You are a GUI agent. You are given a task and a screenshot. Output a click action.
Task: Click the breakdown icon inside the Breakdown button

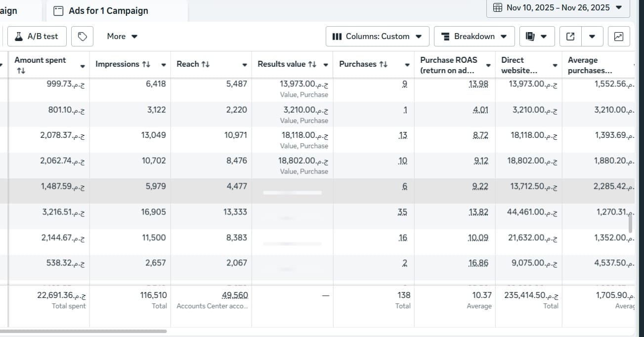[x=446, y=36]
